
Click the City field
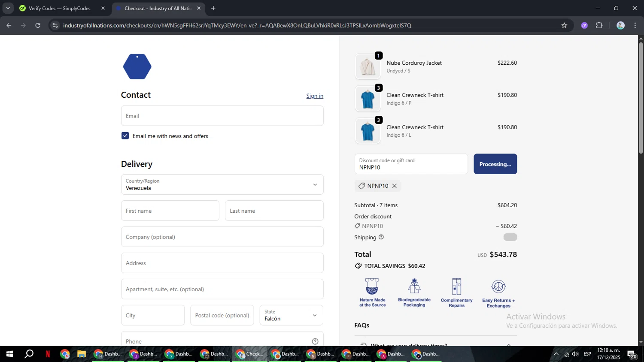coord(153,315)
